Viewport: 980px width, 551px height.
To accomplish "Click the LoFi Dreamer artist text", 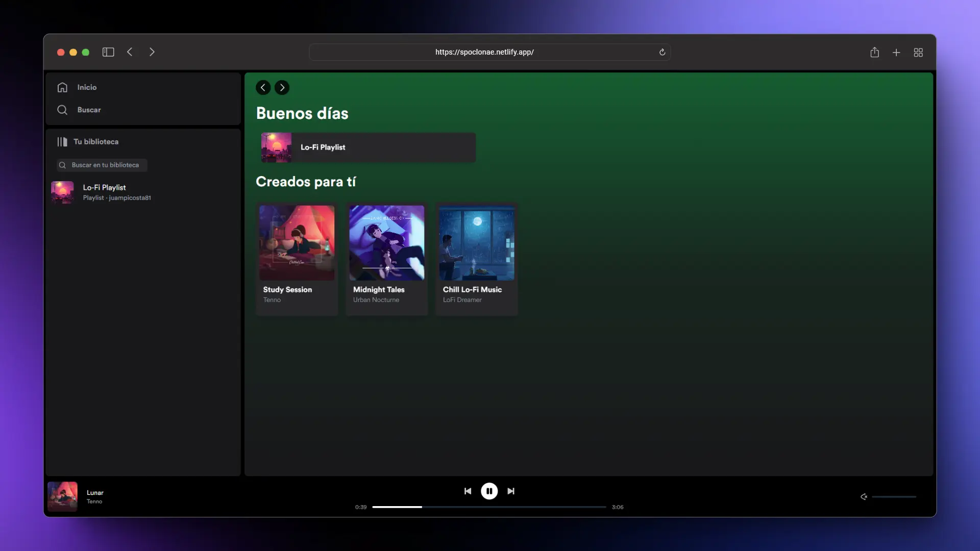I will pyautogui.click(x=462, y=300).
